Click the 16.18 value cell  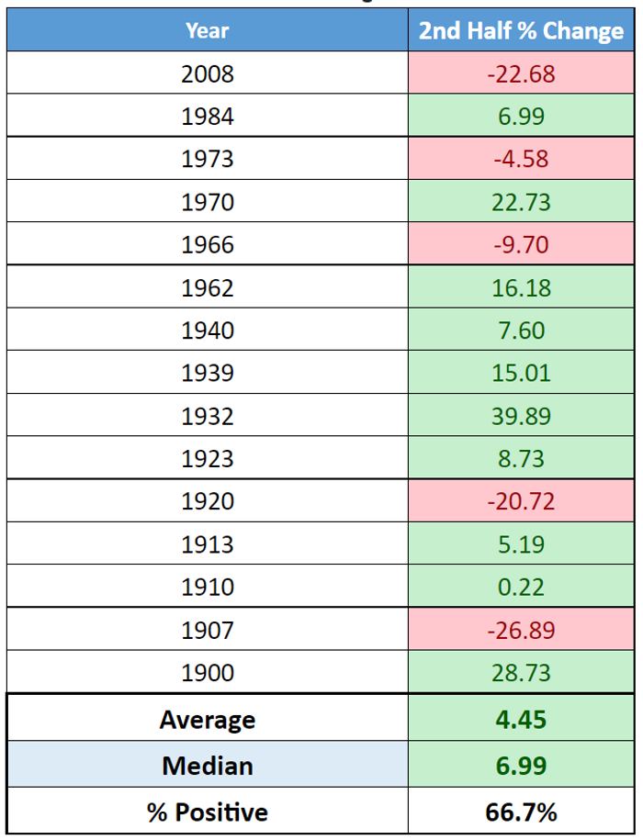coord(521,287)
